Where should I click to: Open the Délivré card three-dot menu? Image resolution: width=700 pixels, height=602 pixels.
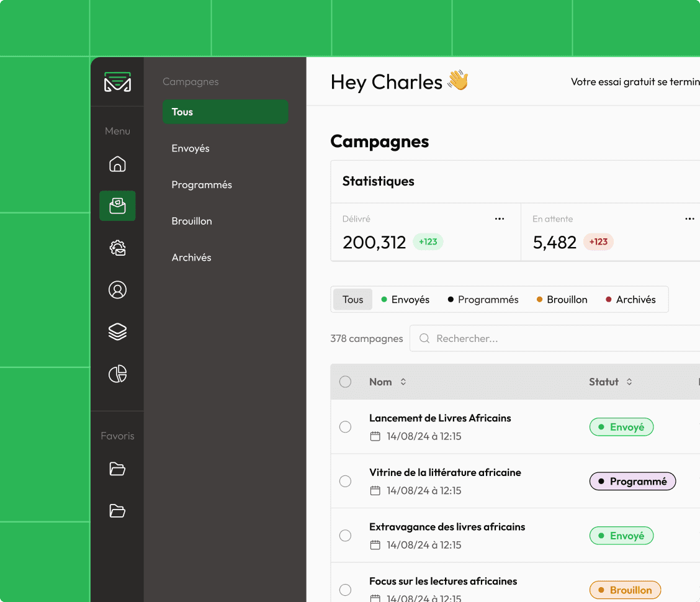pyautogui.click(x=500, y=219)
